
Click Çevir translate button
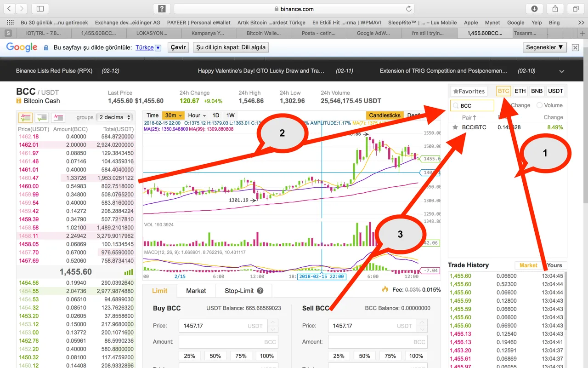point(178,47)
